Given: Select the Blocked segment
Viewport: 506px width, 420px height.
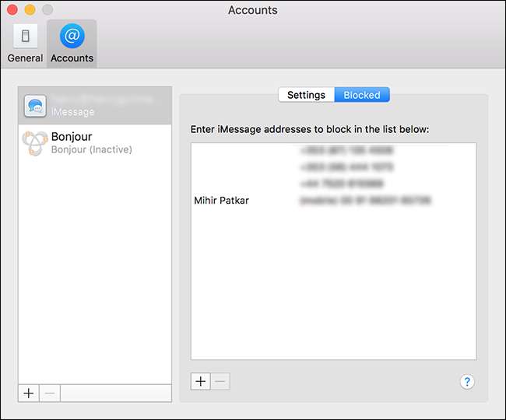Looking at the screenshot, I should (x=362, y=95).
